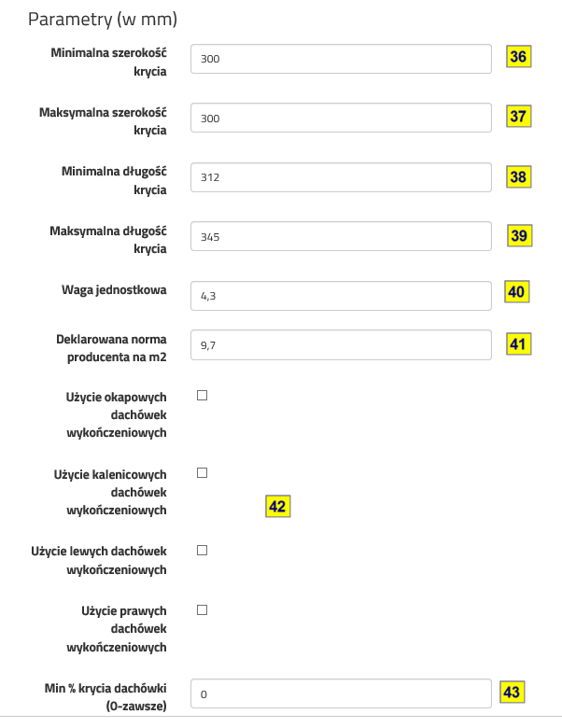Click the yellow 42 marker near checkboxes
The image size is (562, 728).
coord(277,506)
